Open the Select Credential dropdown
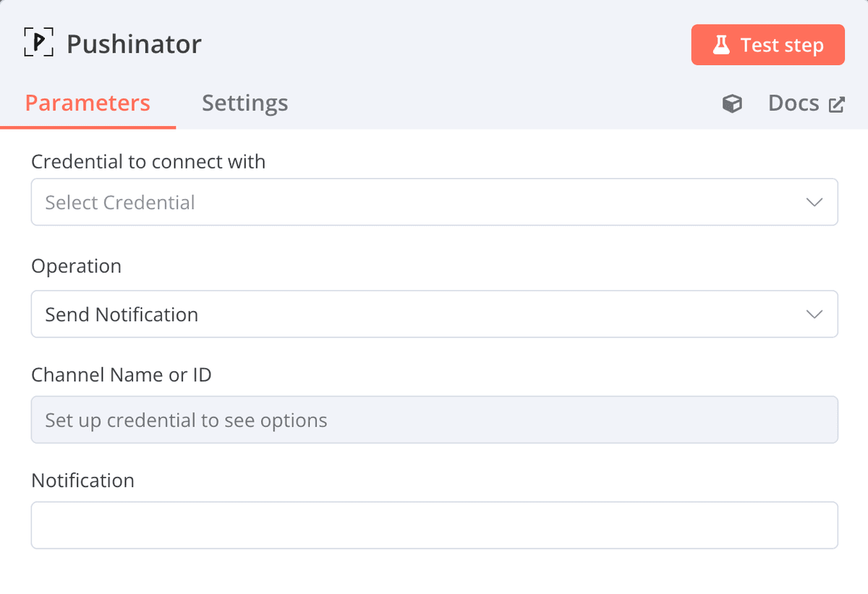This screenshot has width=868, height=594. coord(434,202)
